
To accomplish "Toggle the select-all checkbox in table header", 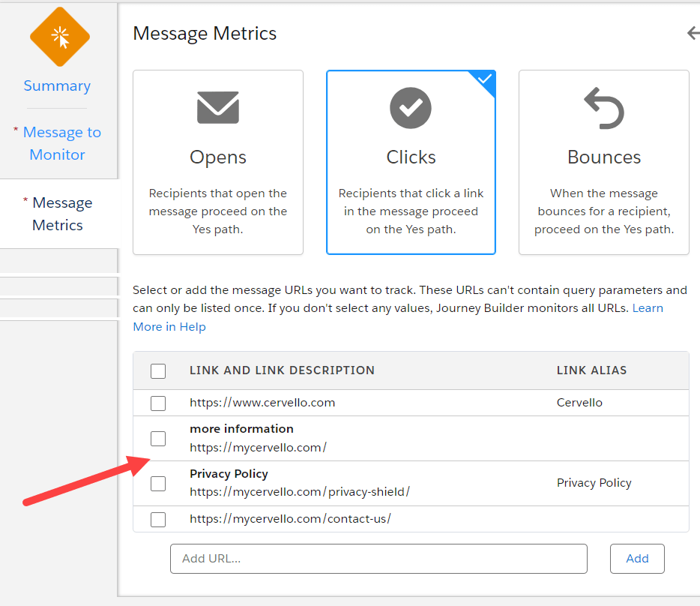I will coord(158,371).
